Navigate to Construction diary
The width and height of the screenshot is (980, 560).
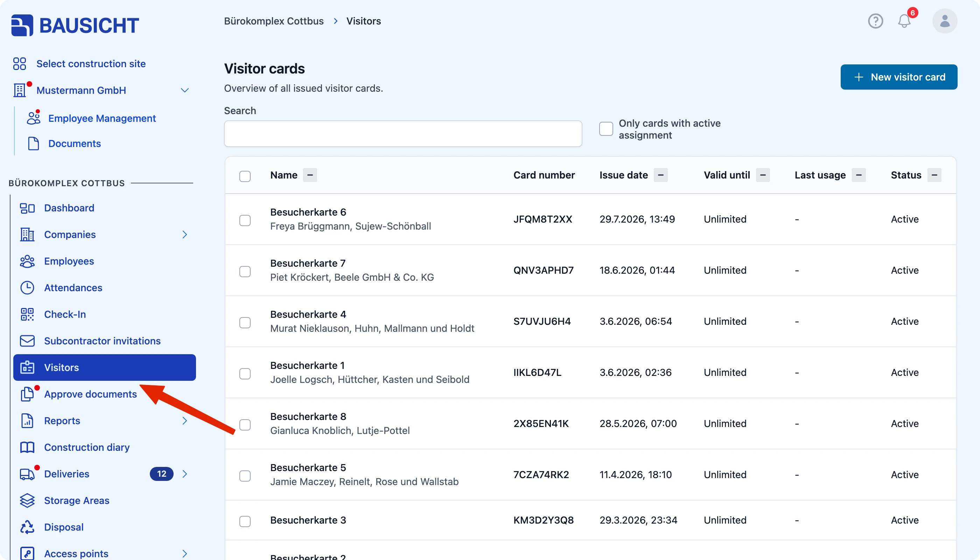(104, 447)
